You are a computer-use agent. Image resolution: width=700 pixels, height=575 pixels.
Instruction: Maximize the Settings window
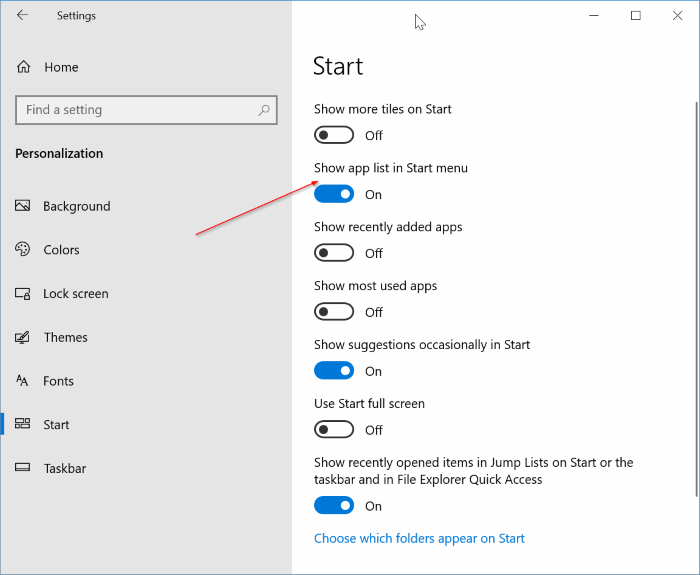pos(636,15)
